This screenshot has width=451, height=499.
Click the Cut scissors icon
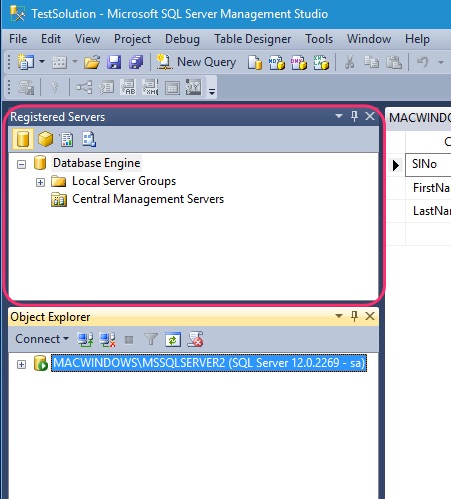click(x=349, y=62)
